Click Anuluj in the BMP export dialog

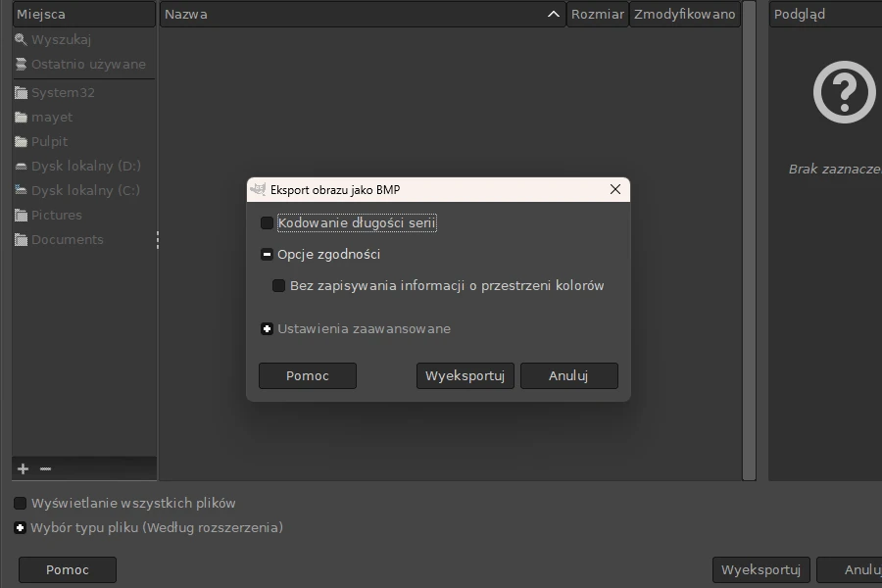click(x=569, y=376)
